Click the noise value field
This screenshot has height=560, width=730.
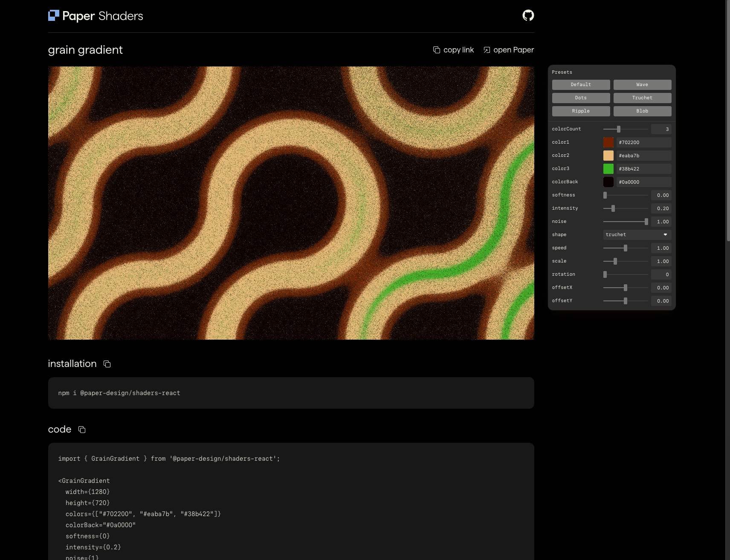pyautogui.click(x=661, y=222)
